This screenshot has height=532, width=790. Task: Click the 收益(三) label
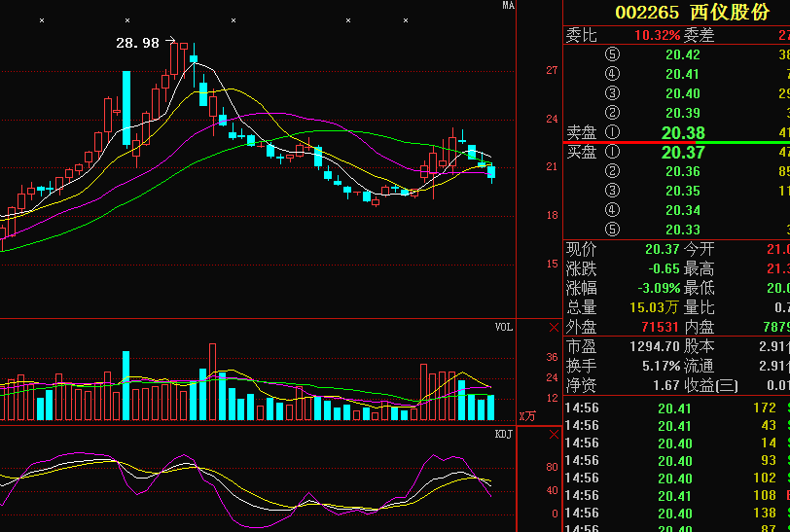[x=710, y=385]
